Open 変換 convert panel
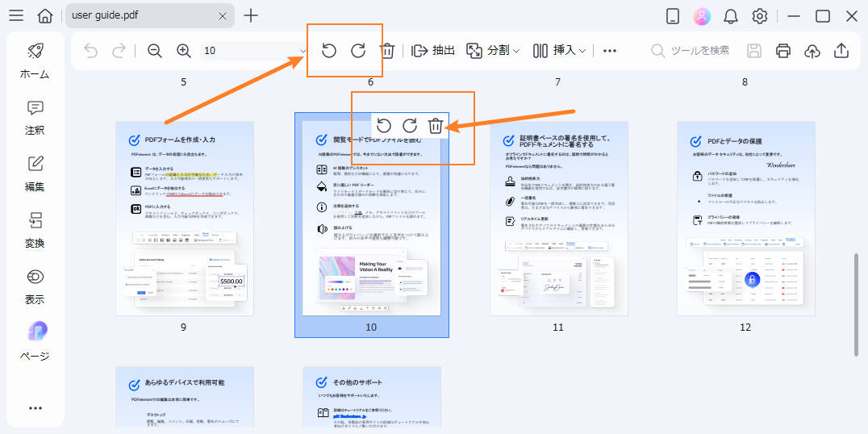 pyautogui.click(x=35, y=230)
